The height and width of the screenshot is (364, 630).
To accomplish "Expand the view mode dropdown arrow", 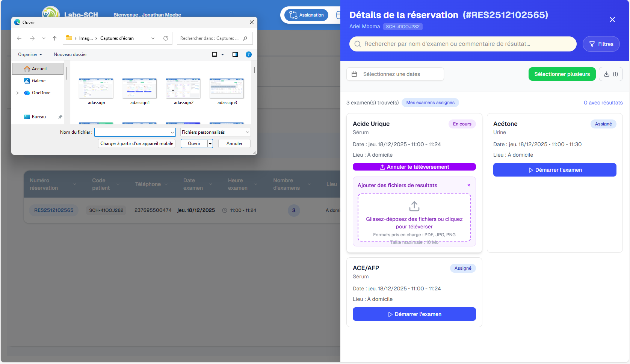I will coord(223,54).
